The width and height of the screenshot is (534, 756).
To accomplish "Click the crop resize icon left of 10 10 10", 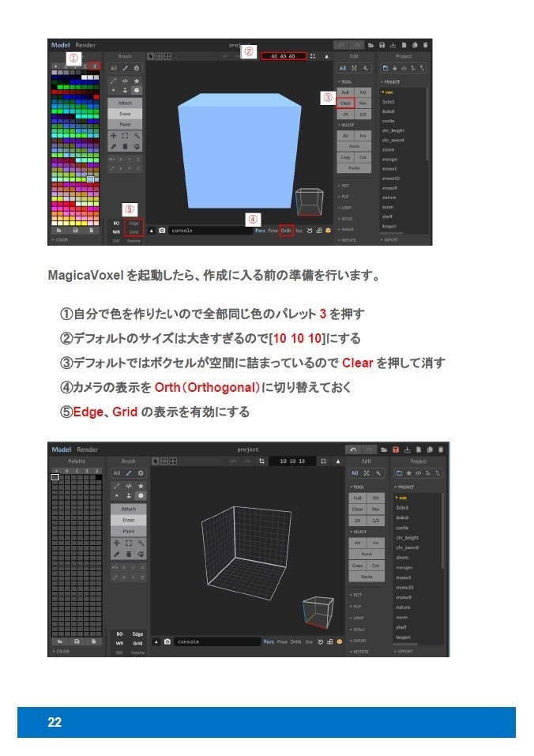I will (x=261, y=461).
